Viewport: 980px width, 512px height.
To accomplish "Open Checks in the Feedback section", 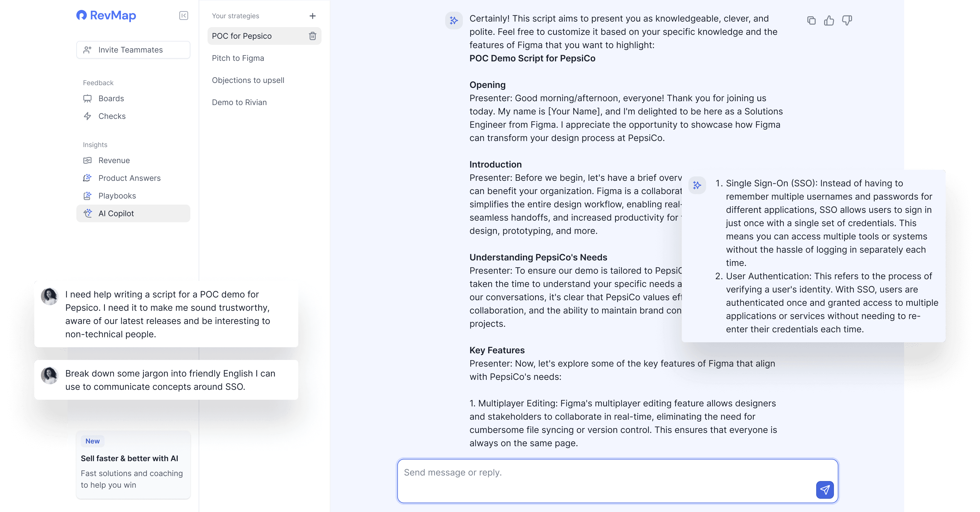I will coord(133,116).
